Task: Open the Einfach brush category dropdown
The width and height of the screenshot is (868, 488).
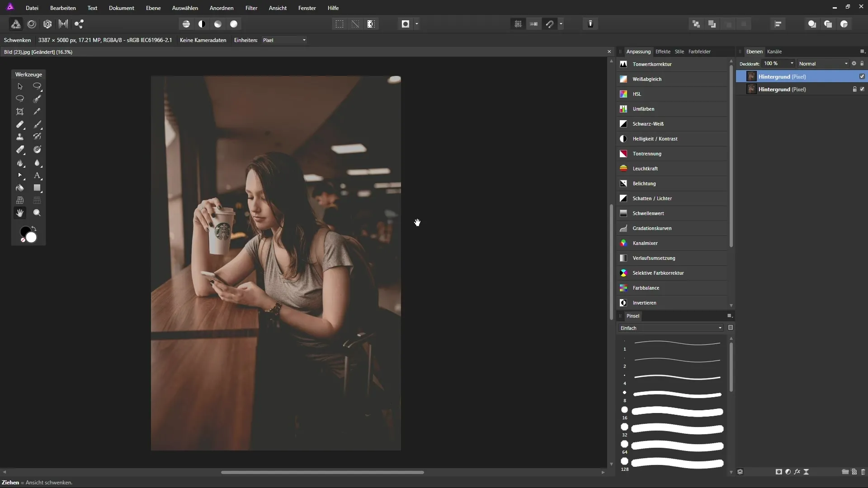Action: pyautogui.click(x=671, y=328)
